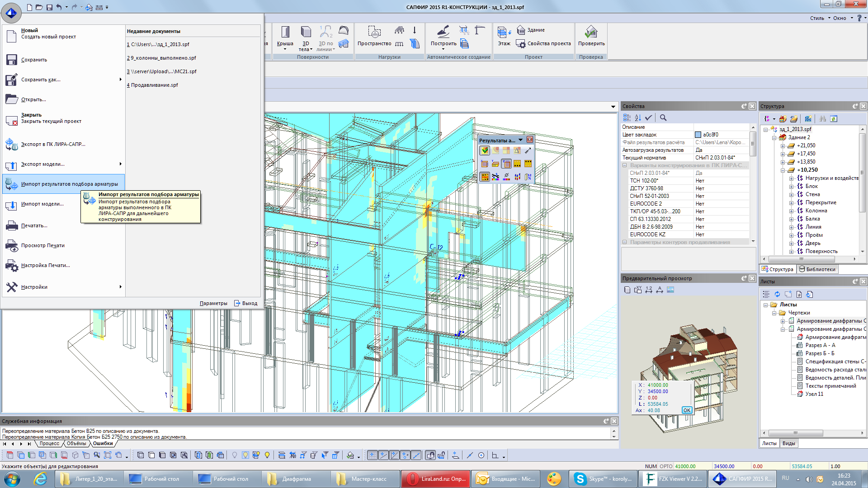Viewport: 868px width, 488px height.
Task: Click the Цвет закладок a0c8f0 color swatch
Action: point(698,135)
